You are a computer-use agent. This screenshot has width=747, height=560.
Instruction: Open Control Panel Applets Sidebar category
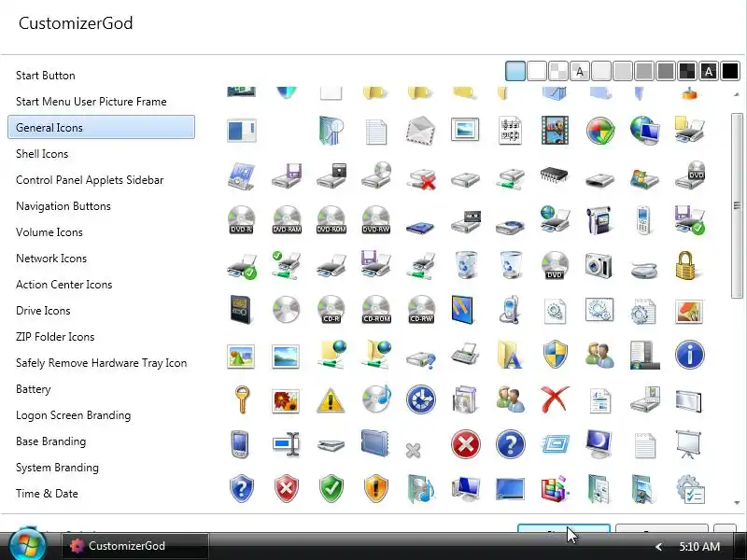tap(90, 180)
